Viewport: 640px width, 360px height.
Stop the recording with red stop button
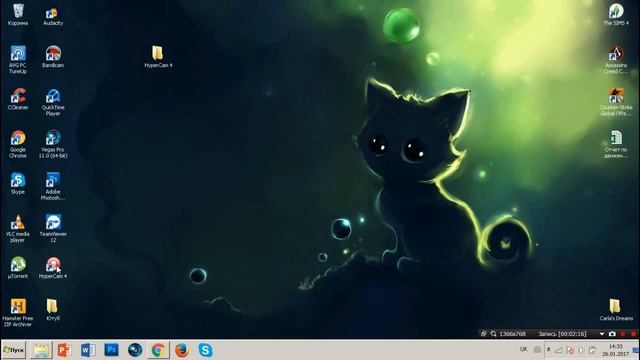tap(633, 334)
